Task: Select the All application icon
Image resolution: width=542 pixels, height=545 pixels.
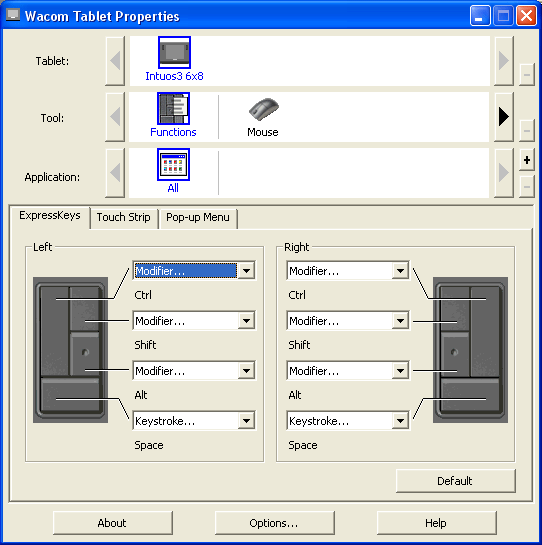Action: coord(173,165)
